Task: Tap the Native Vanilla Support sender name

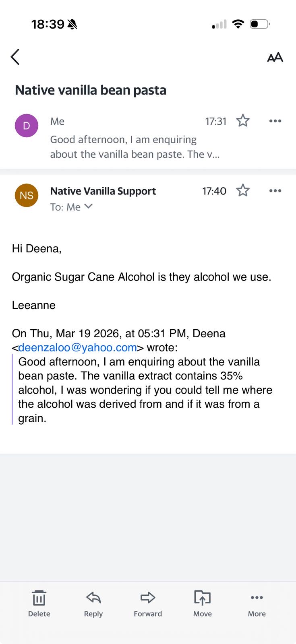Action: (103, 191)
